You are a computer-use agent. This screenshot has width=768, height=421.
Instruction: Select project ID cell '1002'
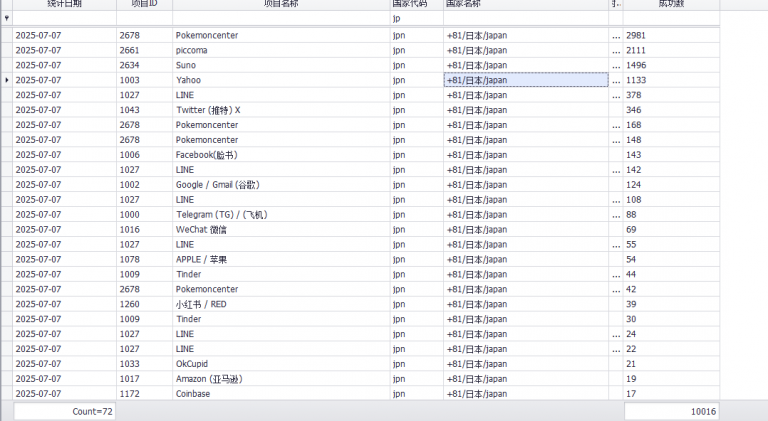[144, 185]
